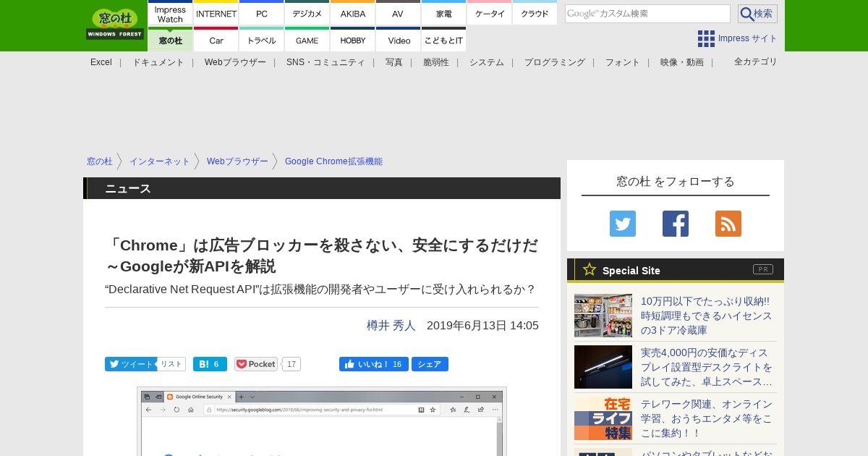Go to the ドキュメント category
Screen dimensions: 868x456
pyautogui.click(x=158, y=62)
